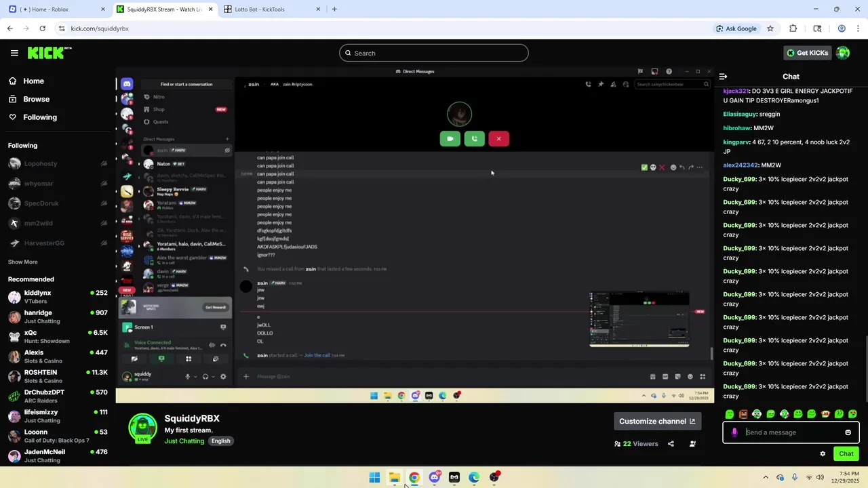Viewport: 868px width, 488px height.
Task: Click Join the call link in the stream
Action: (x=317, y=355)
